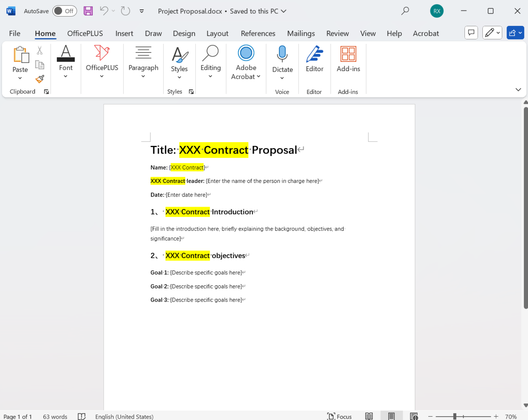528x420 pixels.
Task: Select the Format Painter brush icon
Action: (40, 79)
